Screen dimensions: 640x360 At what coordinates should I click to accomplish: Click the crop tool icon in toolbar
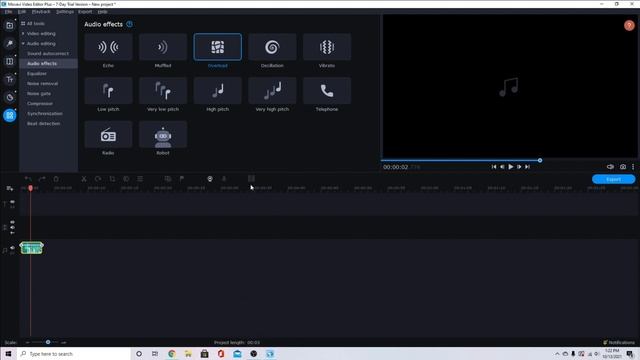point(112,179)
